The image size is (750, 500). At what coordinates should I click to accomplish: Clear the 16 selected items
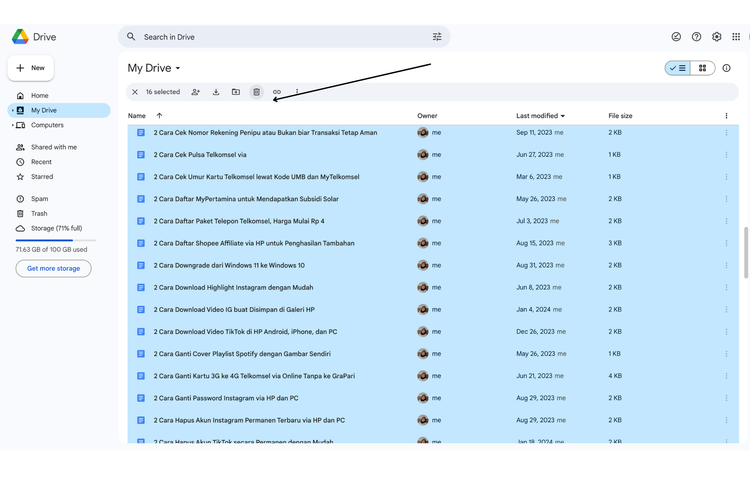pos(135,92)
